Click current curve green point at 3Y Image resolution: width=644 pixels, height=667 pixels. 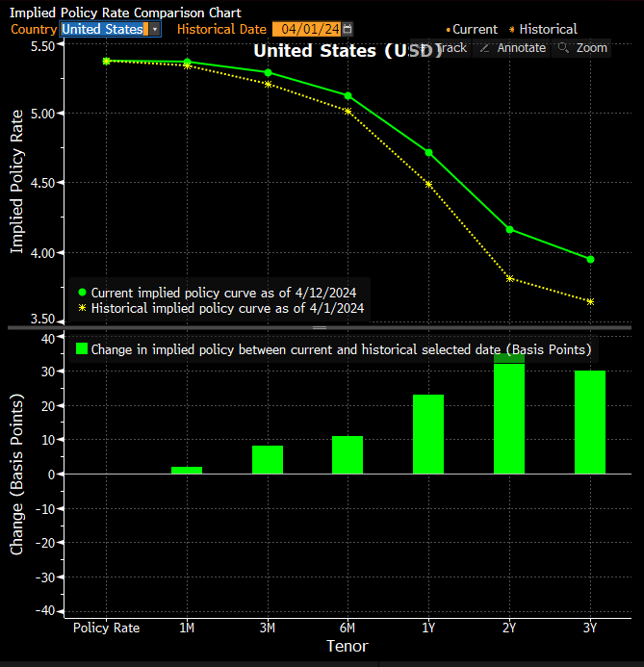coord(590,260)
